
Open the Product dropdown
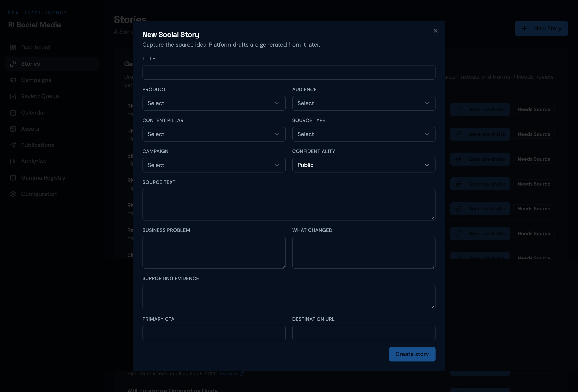214,103
